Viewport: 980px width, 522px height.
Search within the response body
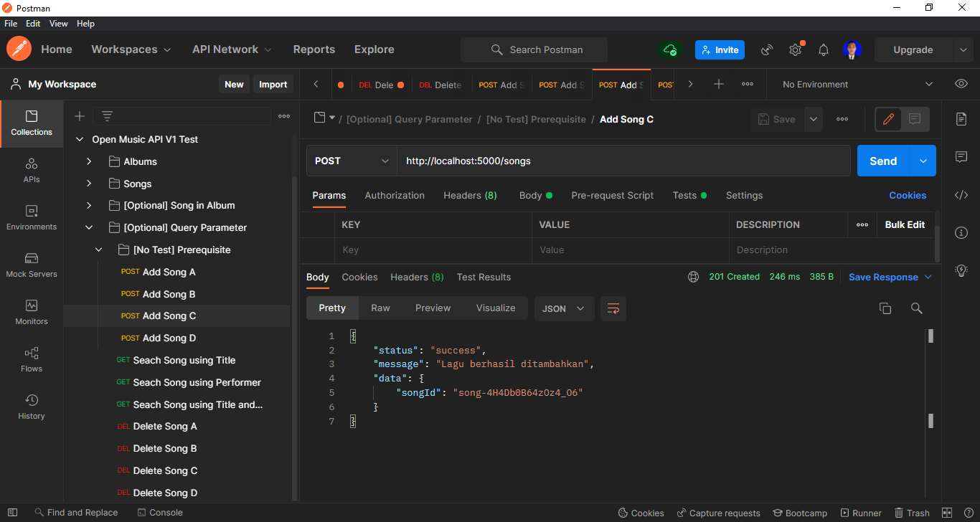pos(916,308)
